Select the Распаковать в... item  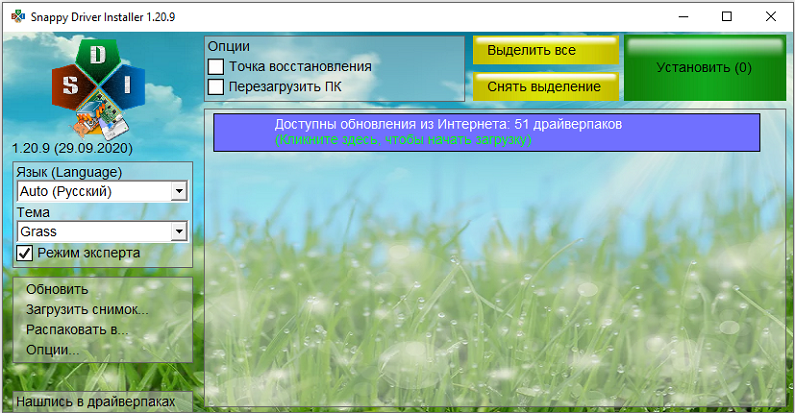pyautogui.click(x=78, y=330)
